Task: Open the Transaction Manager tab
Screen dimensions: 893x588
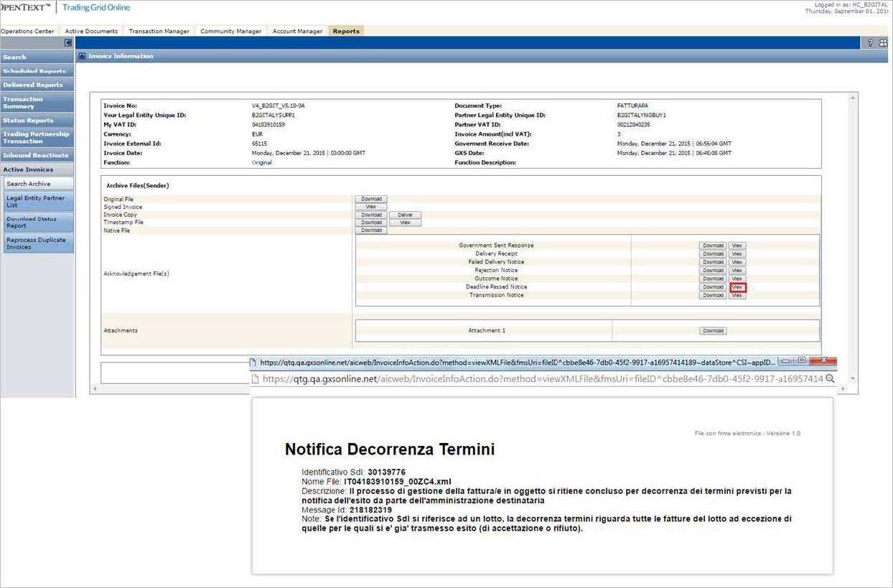Action: [x=159, y=31]
